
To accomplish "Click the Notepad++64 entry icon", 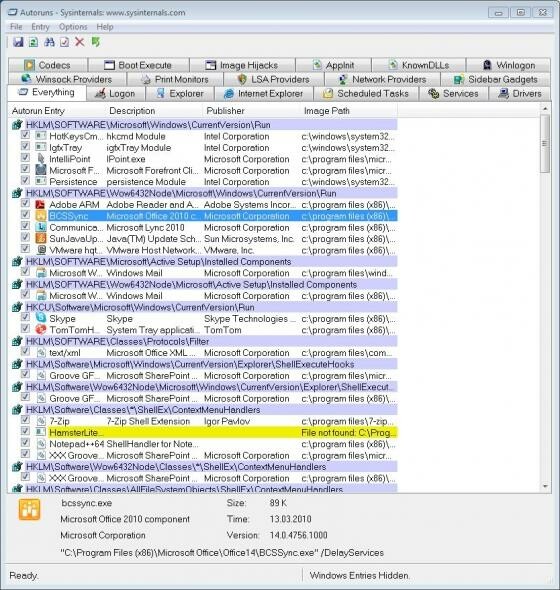I will (40, 444).
